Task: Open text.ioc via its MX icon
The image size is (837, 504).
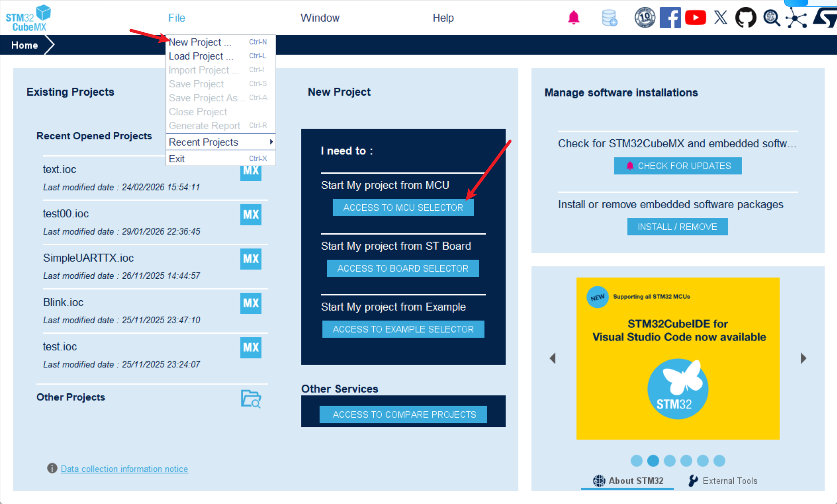Action: click(251, 173)
